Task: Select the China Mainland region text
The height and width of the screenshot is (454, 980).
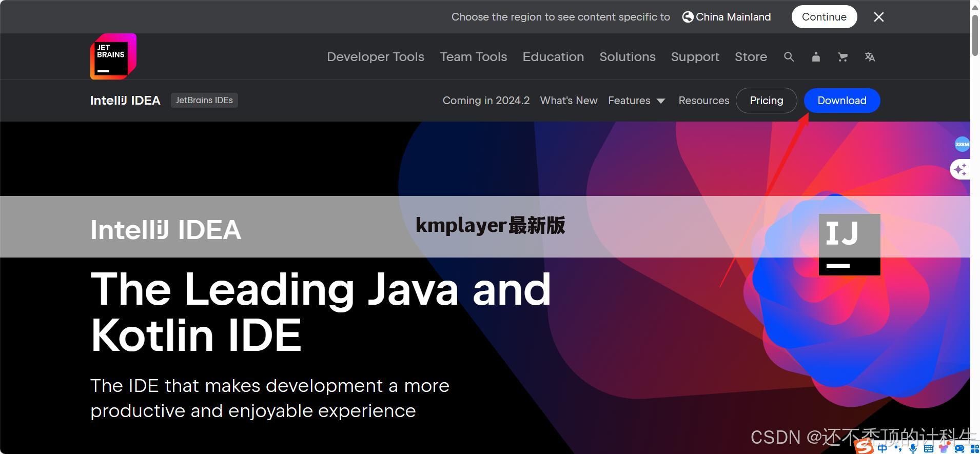Action: pos(733,17)
